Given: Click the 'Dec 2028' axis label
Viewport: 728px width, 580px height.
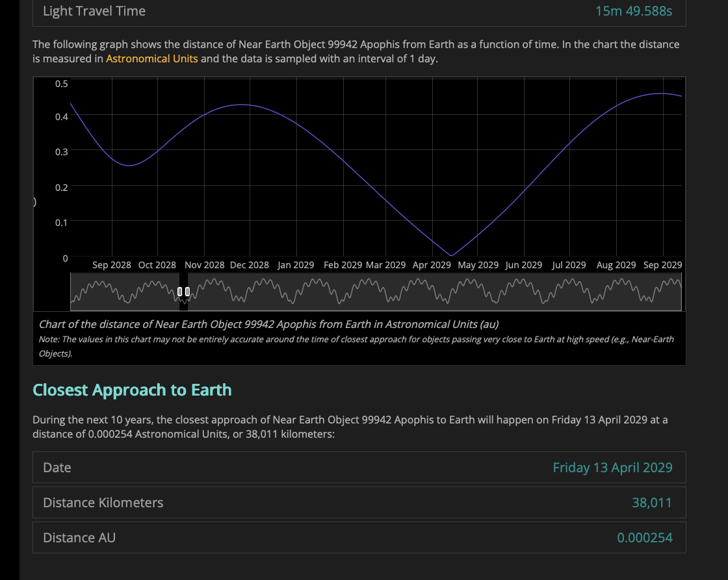Looking at the screenshot, I should coord(250,265).
